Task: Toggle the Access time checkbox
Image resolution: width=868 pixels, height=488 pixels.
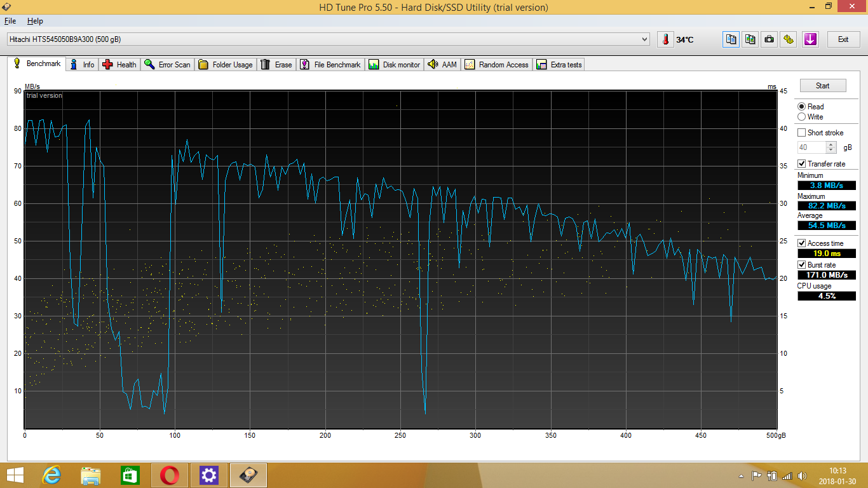Action: click(802, 243)
